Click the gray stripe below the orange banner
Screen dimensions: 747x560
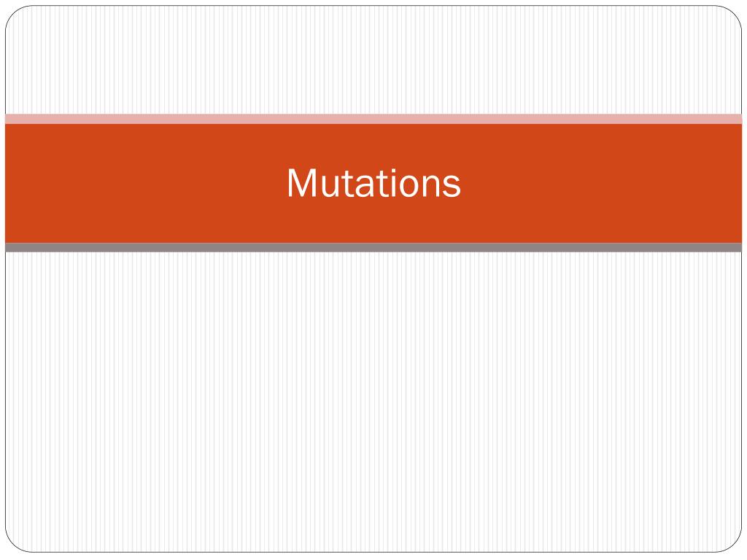click(x=373, y=247)
